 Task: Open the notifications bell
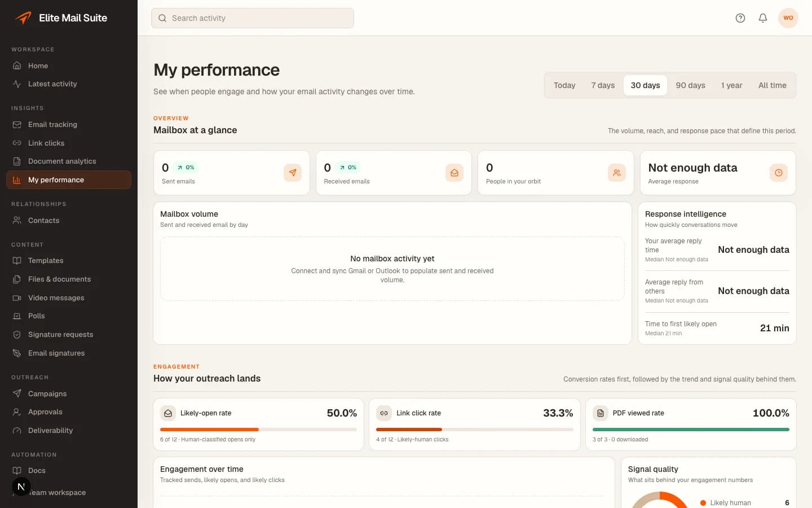pyautogui.click(x=763, y=18)
